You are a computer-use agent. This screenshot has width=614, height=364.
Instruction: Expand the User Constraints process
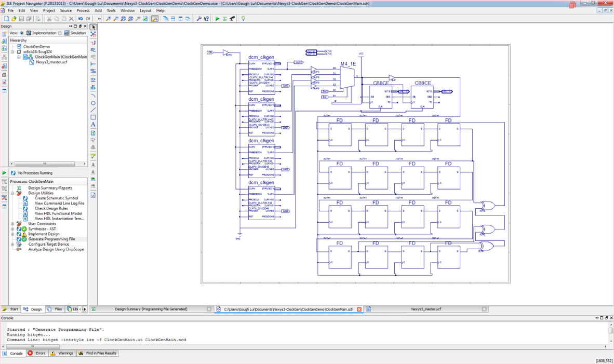click(x=12, y=224)
